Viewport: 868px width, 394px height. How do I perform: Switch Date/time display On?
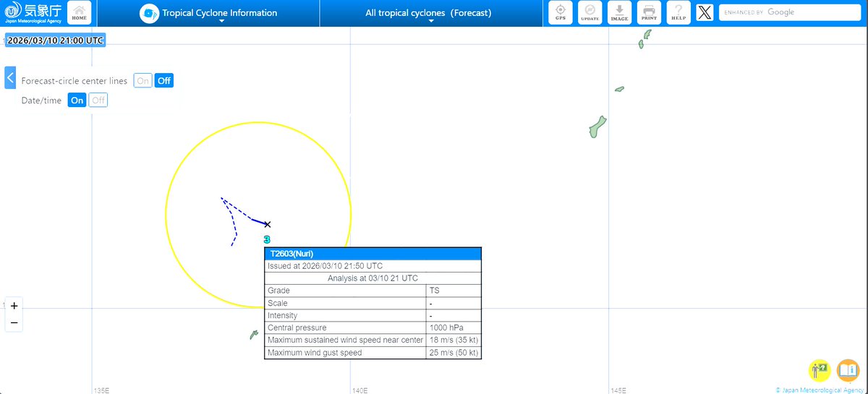[x=77, y=100]
